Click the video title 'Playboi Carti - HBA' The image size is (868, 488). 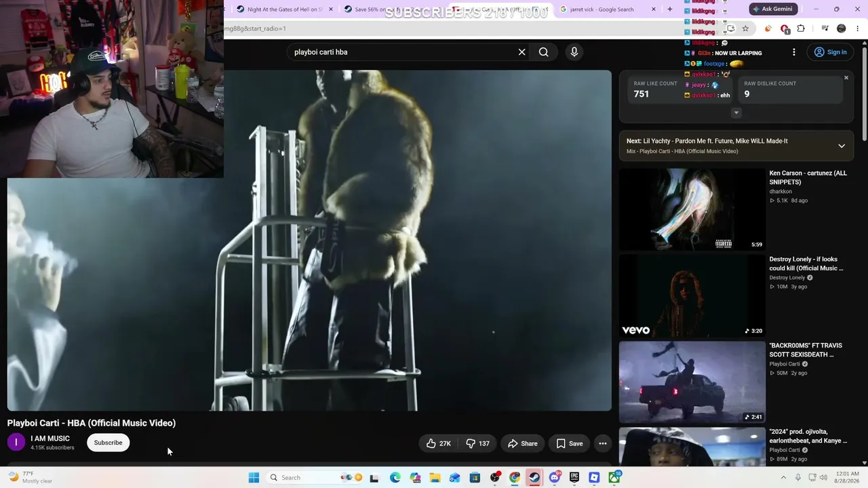[x=92, y=423]
